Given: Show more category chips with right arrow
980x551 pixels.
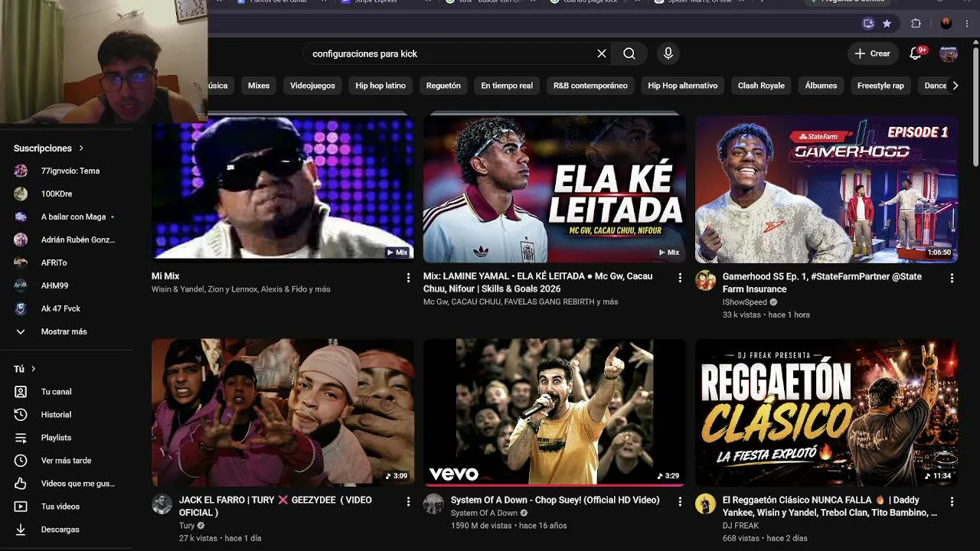Looking at the screenshot, I should point(955,86).
